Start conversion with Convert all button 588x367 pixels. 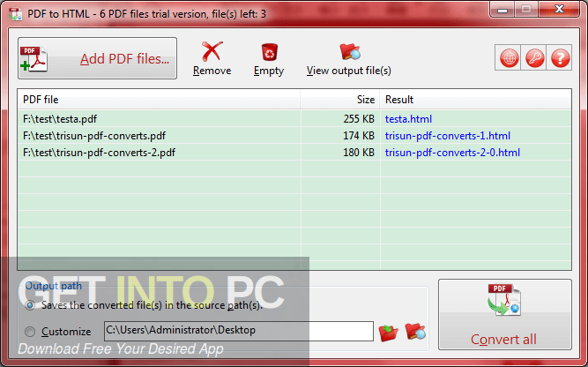point(505,314)
